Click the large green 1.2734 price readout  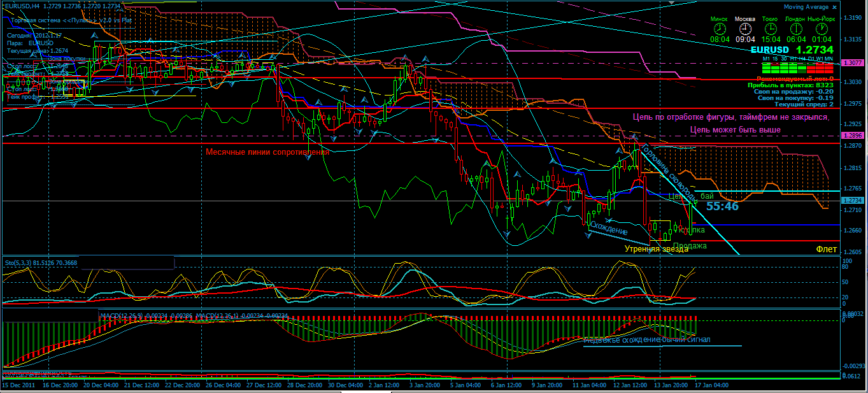815,50
